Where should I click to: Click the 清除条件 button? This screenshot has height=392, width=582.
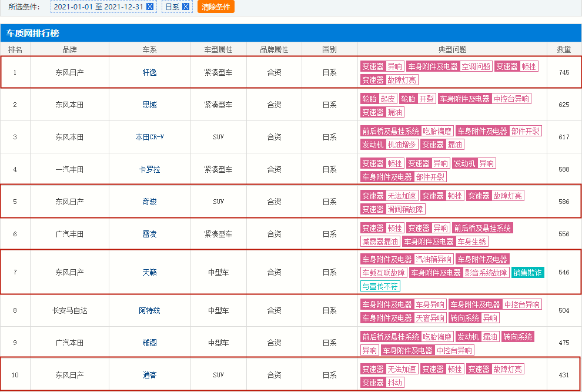(216, 6)
